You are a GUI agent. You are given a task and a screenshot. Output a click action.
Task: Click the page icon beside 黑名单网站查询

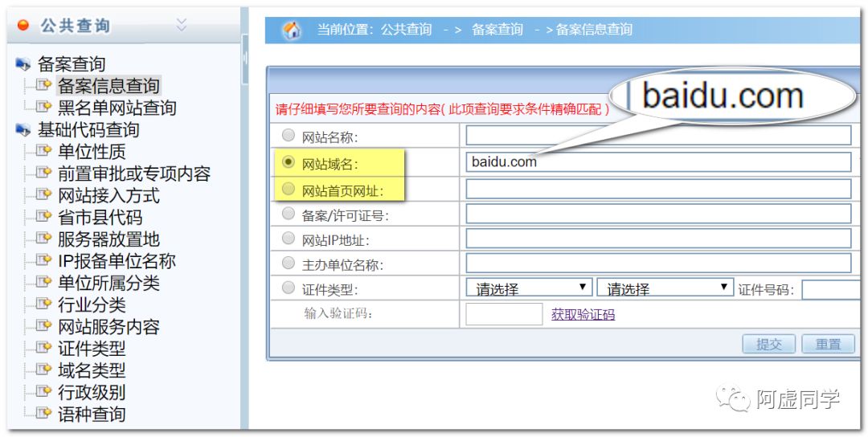44,107
